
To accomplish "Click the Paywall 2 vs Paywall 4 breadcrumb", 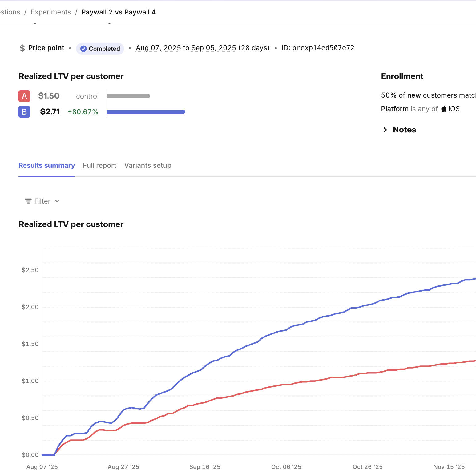I will (119, 12).
